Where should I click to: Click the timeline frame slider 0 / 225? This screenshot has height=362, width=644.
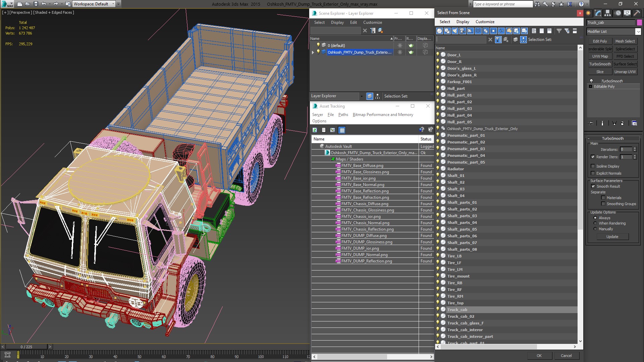click(26, 347)
